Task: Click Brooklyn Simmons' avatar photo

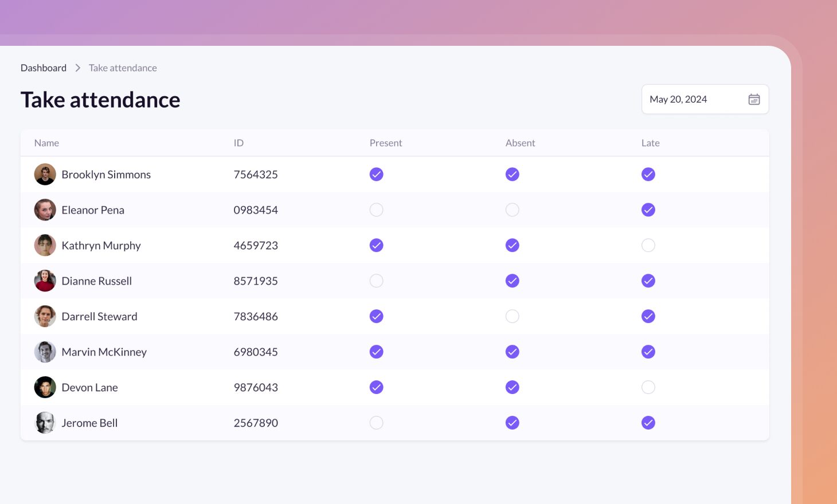Action: [x=45, y=175]
